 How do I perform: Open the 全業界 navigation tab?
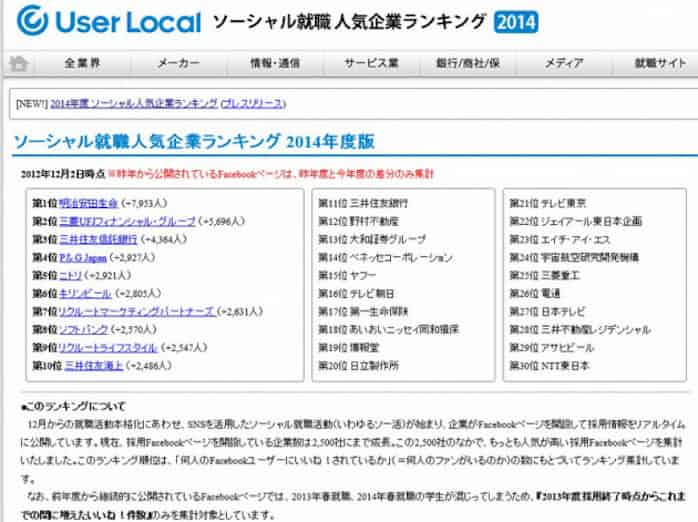click(x=84, y=63)
